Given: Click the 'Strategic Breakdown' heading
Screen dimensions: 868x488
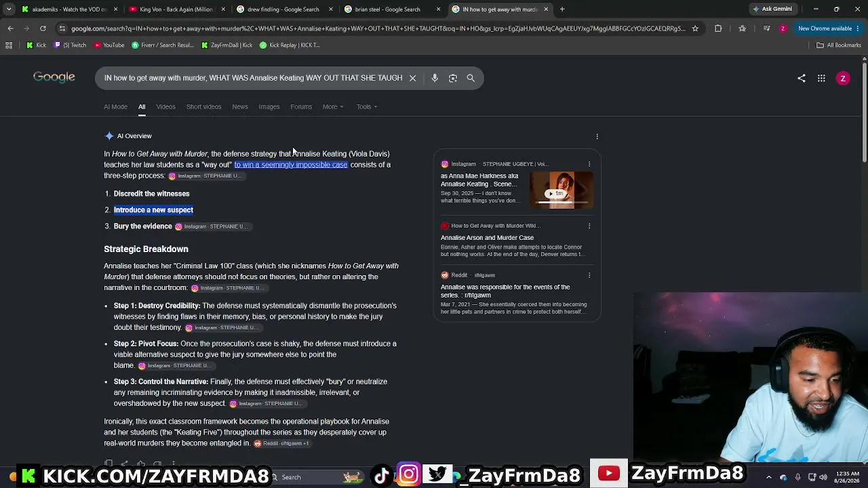Looking at the screenshot, I should 146,249.
